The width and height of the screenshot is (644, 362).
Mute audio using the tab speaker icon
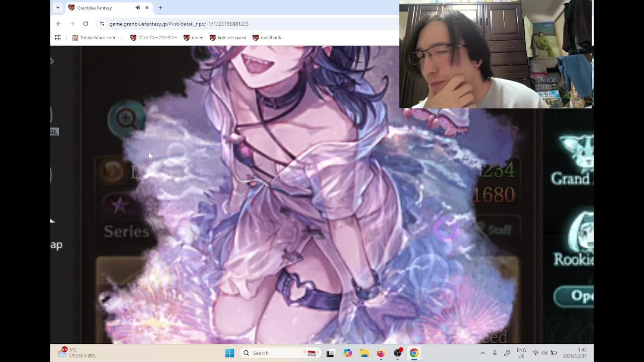[x=138, y=8]
